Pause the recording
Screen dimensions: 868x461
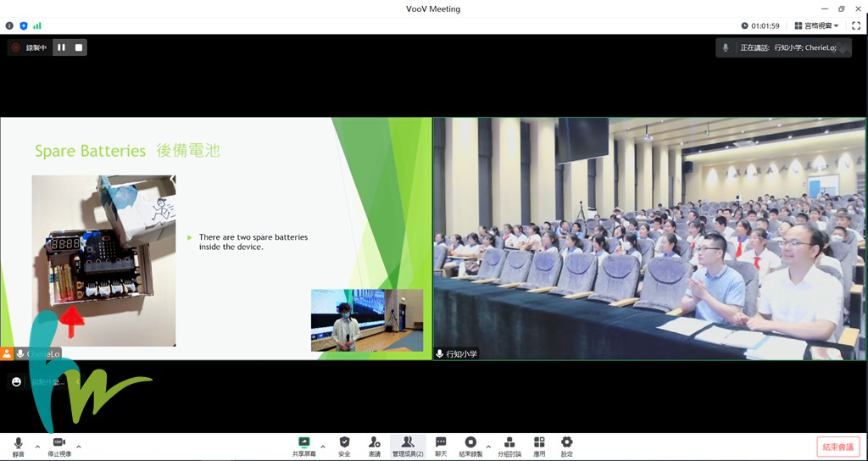(61, 47)
